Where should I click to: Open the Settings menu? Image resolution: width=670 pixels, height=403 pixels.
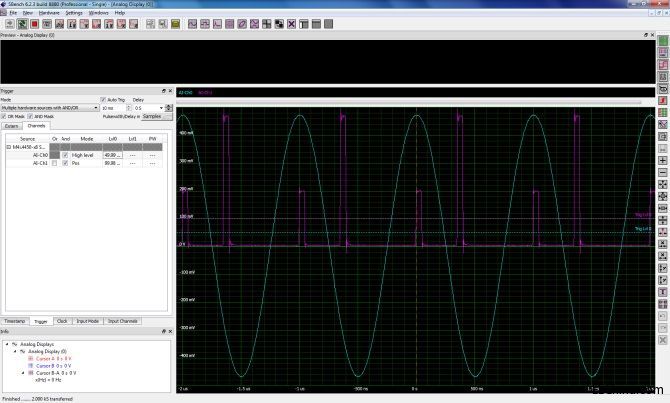(x=74, y=13)
